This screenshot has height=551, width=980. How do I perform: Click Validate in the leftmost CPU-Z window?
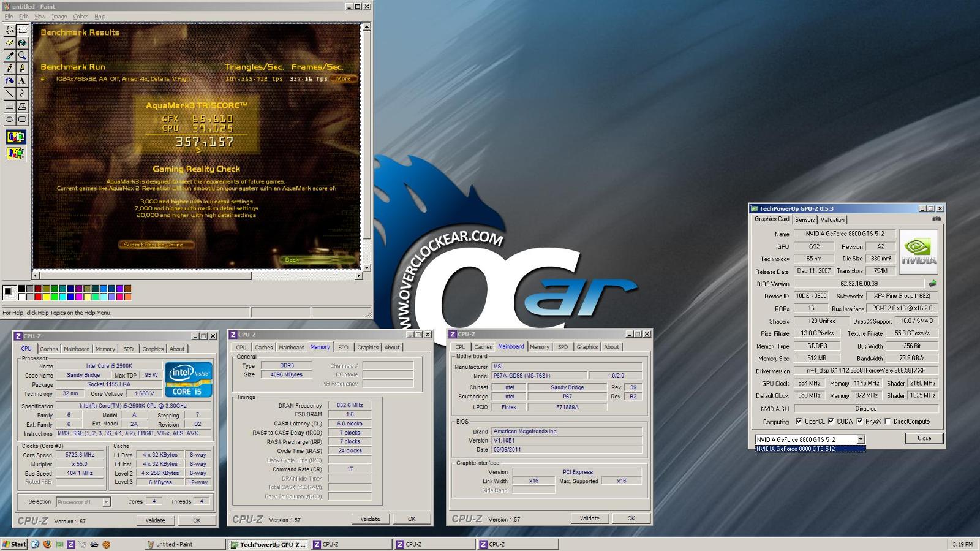point(155,520)
